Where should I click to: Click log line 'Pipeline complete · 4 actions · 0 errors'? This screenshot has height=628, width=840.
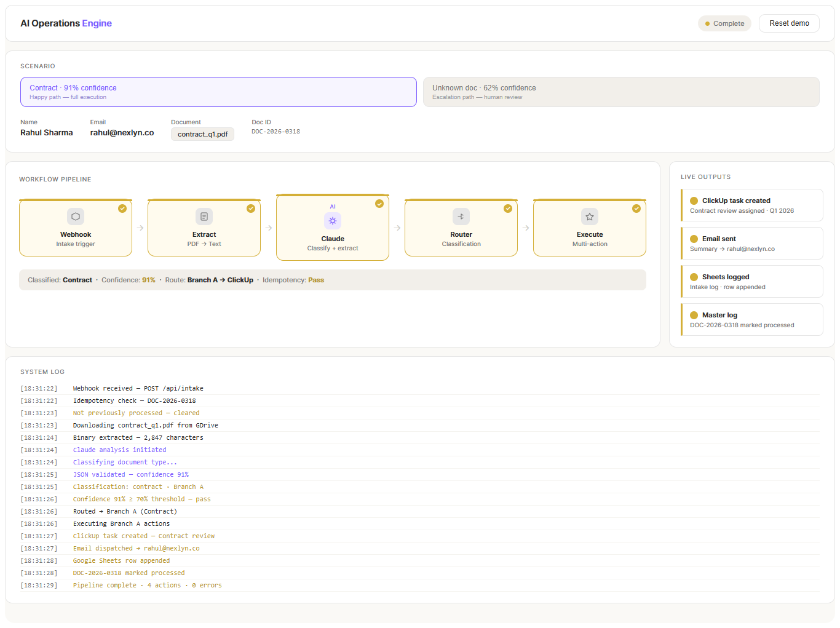tap(147, 586)
